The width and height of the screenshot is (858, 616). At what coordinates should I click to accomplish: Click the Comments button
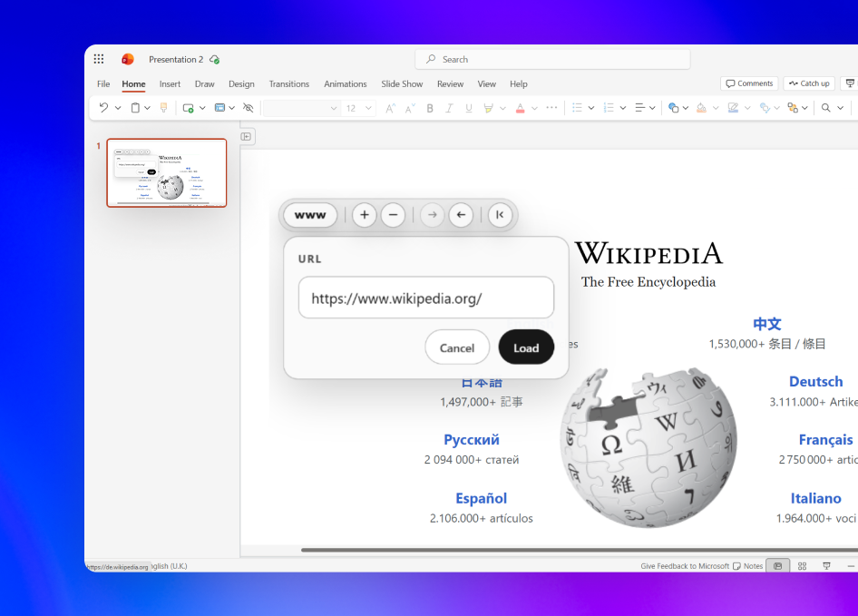[749, 83]
